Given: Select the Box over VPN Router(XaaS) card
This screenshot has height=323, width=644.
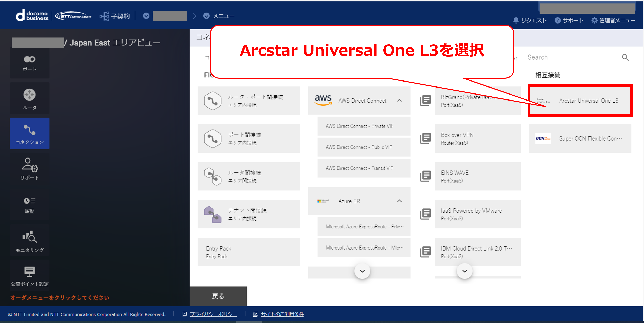Looking at the screenshot, I should 478,139.
